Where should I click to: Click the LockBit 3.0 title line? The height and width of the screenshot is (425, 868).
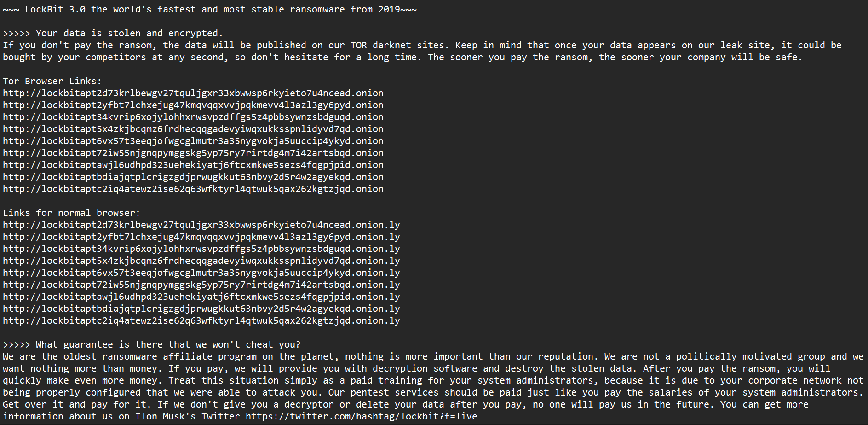point(210,9)
